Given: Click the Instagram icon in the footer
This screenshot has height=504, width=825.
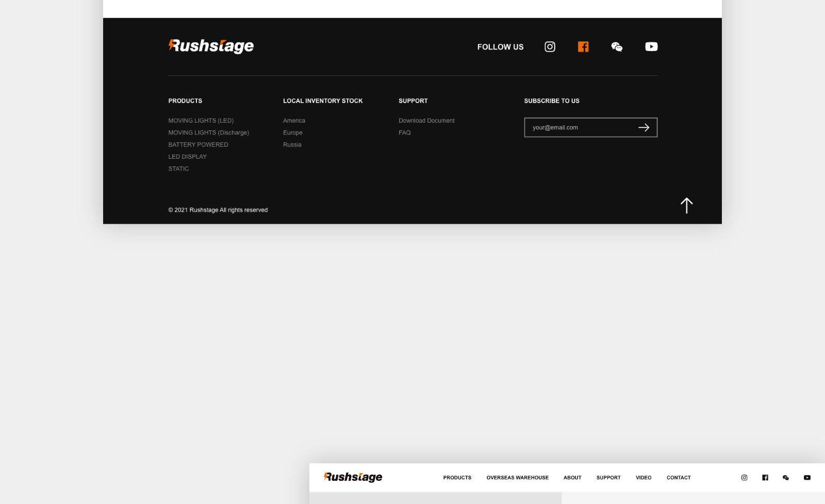Looking at the screenshot, I should pos(550,47).
